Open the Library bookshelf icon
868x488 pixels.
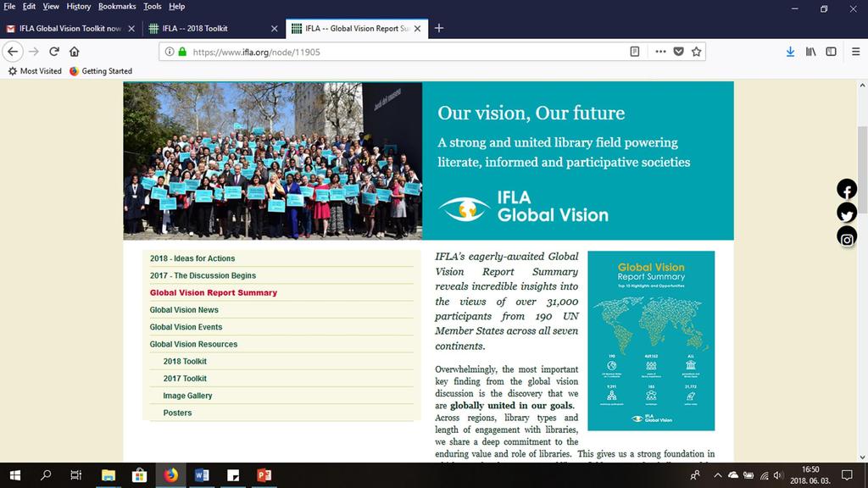coord(810,52)
